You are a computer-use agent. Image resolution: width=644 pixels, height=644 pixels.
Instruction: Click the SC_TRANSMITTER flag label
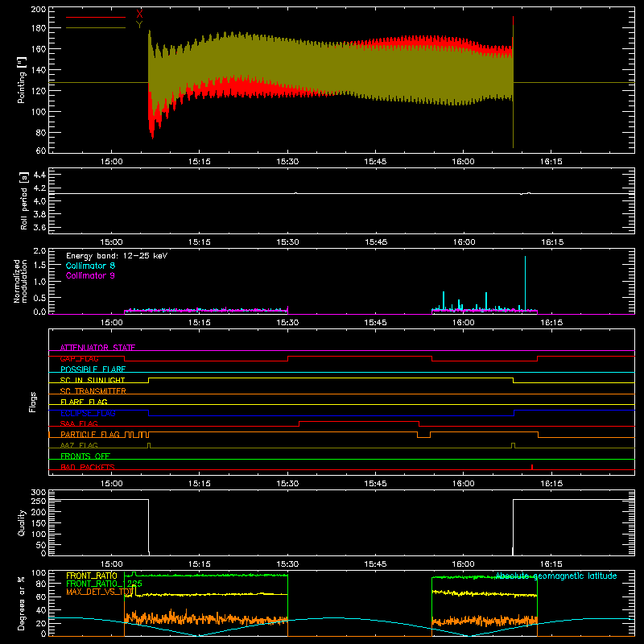point(93,391)
